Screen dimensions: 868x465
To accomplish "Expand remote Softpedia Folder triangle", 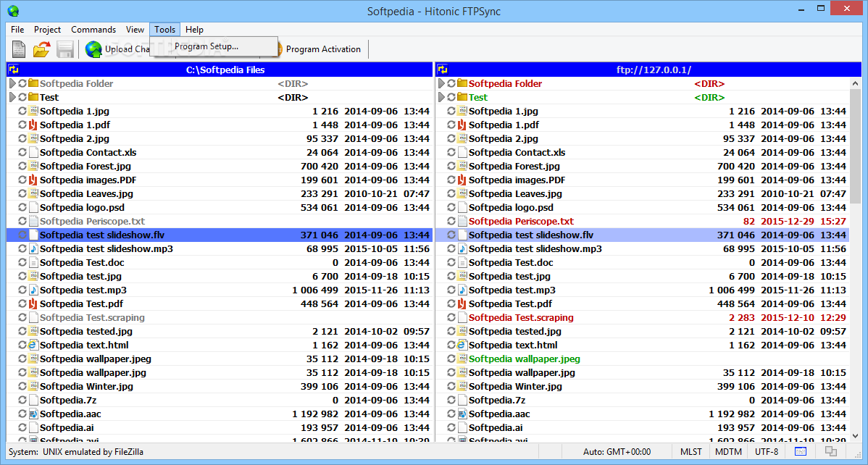I will pos(441,83).
